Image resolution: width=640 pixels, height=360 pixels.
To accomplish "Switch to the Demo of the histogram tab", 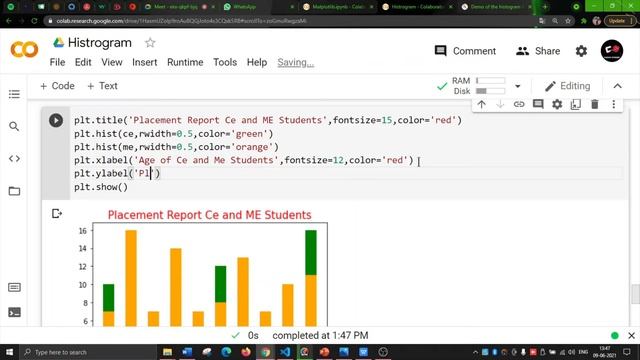I will pos(496,7).
